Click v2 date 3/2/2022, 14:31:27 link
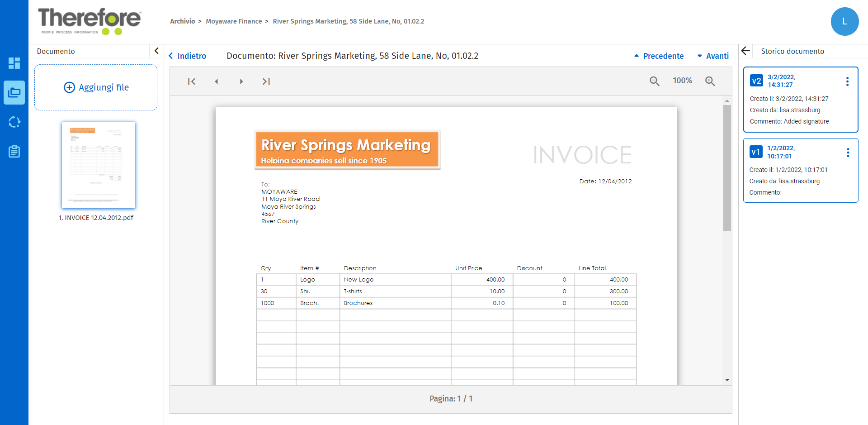The width and height of the screenshot is (868, 425). point(781,81)
